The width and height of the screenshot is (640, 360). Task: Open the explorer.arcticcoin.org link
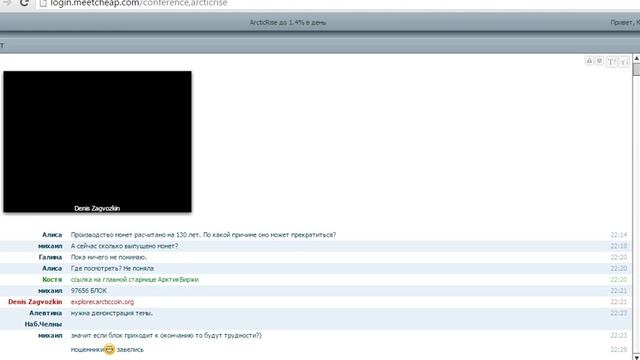point(102,302)
